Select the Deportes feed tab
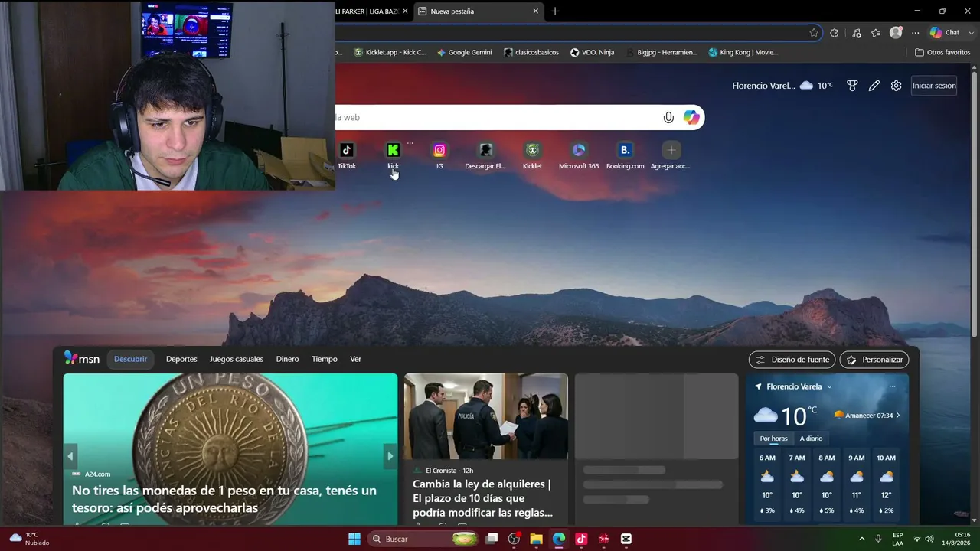 [x=181, y=359]
